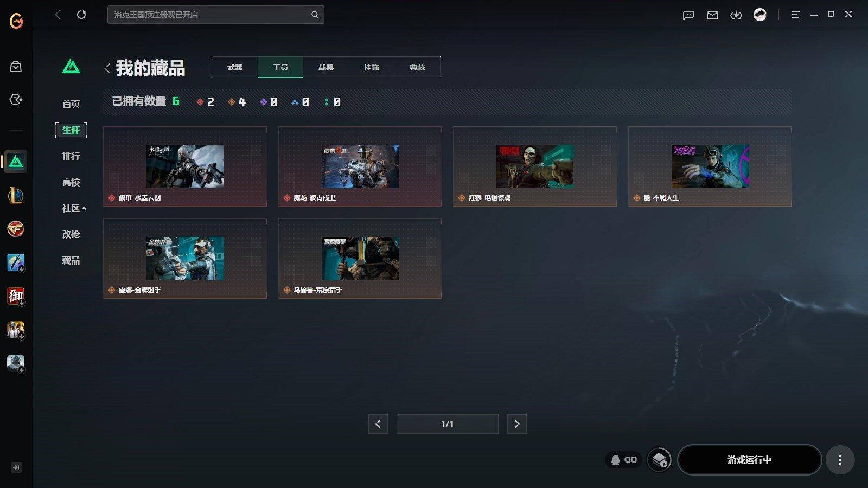Screen dimensions: 868x488
Task: Click the search magnifier icon
Action: (315, 15)
